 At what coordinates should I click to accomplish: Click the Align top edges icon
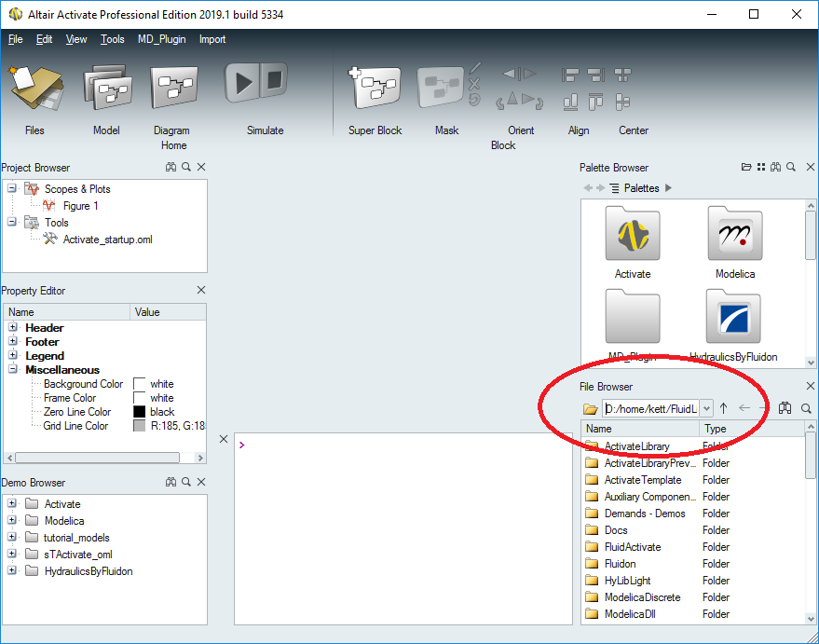595,102
